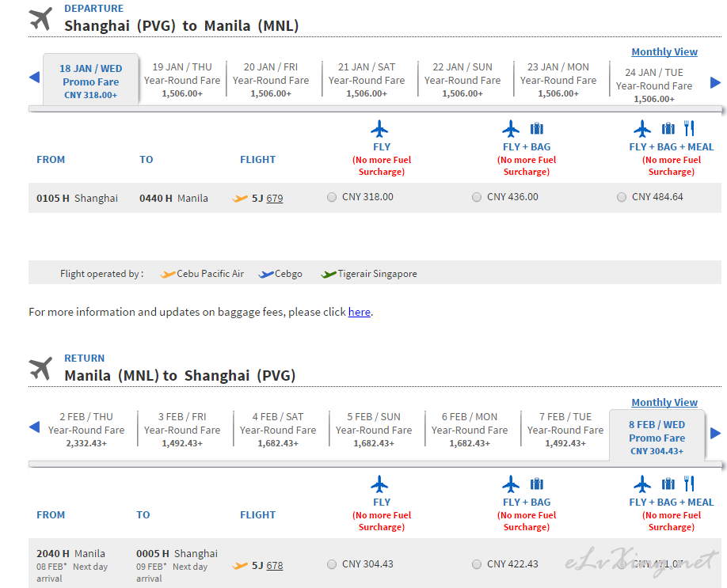
Task: Show later return dates with right arrow
Action: [x=715, y=433]
